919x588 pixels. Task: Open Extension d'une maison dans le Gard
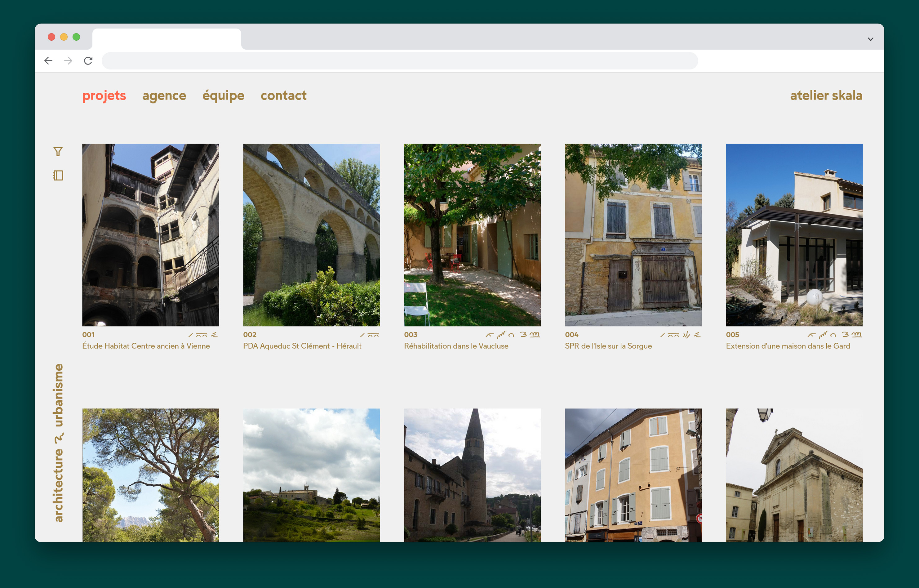(x=788, y=346)
